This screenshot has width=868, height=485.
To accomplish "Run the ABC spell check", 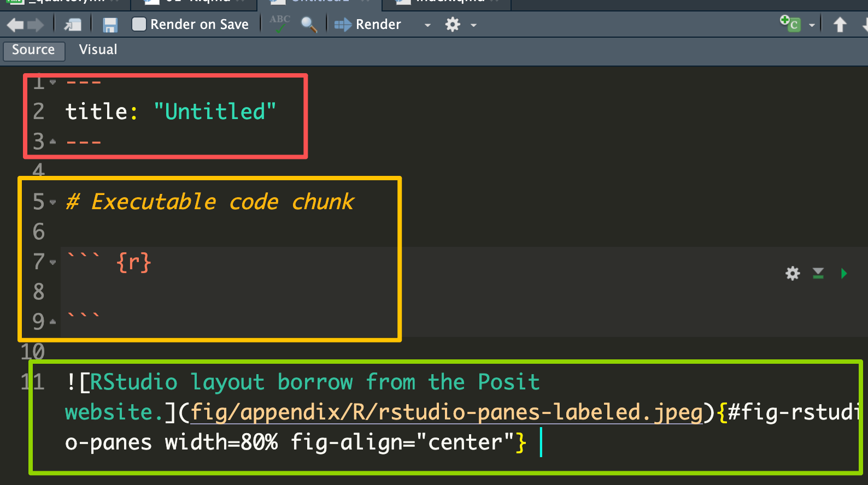I will point(280,24).
